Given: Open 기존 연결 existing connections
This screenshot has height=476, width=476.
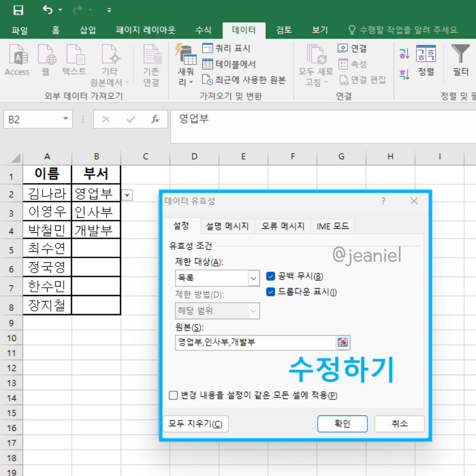Looking at the screenshot, I should click(x=152, y=62).
